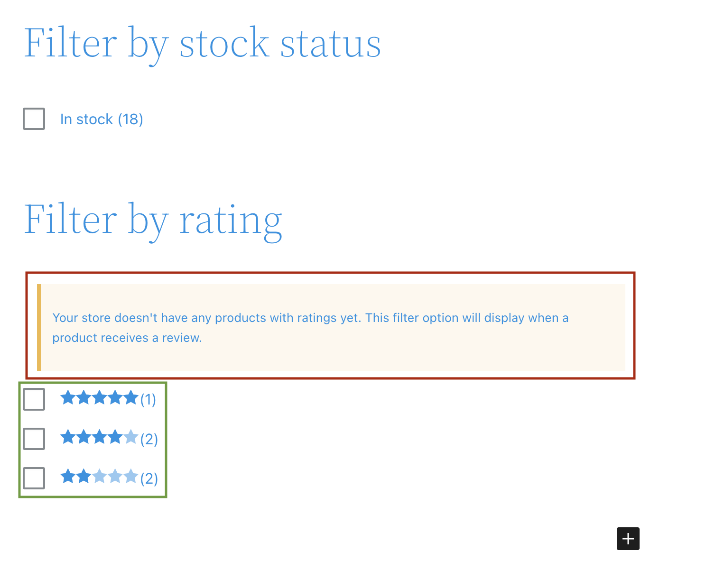706x588 pixels.
Task: Check the five-star rating filter
Action: (x=33, y=399)
